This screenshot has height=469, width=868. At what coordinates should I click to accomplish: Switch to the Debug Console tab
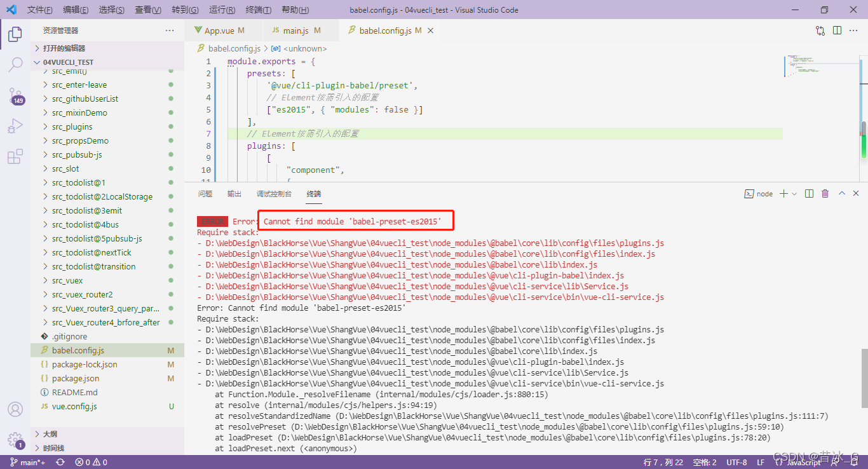[274, 194]
